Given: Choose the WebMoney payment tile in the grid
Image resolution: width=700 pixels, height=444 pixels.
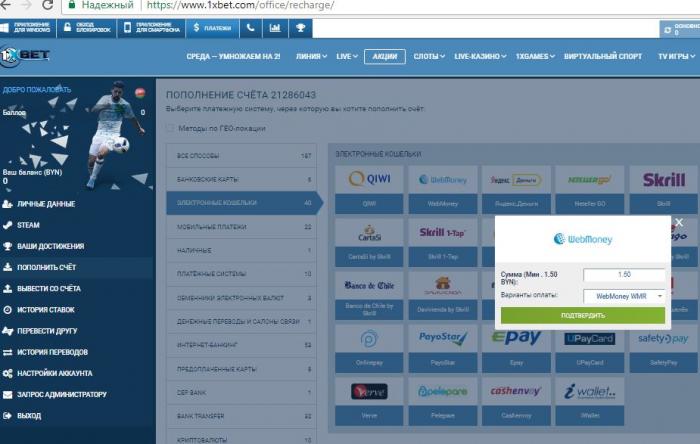Looking at the screenshot, I should click(442, 190).
